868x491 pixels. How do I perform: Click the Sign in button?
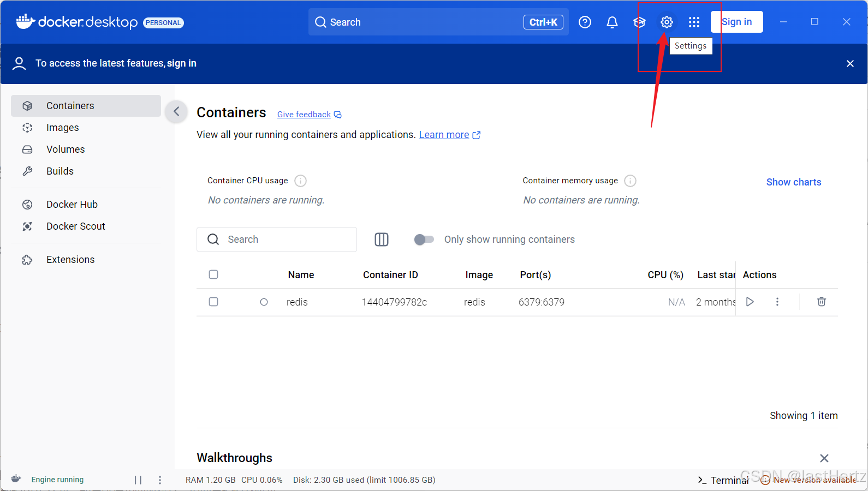point(736,22)
